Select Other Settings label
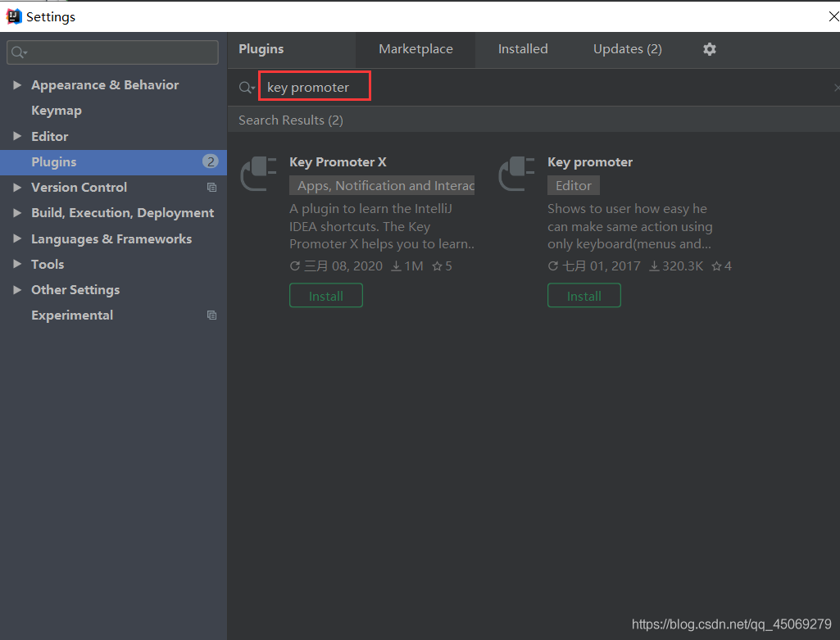840x640 pixels. coord(75,290)
